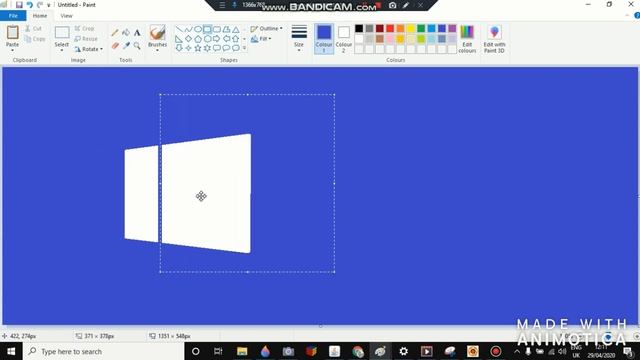Screen dimensions: 640x360
Task: Open Edit colours dialog
Action: click(467, 39)
